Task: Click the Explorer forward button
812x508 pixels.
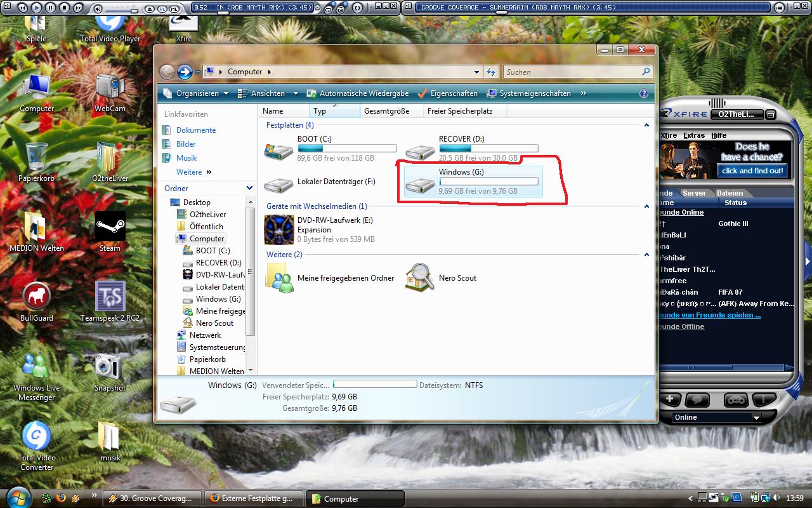Action: pos(185,72)
